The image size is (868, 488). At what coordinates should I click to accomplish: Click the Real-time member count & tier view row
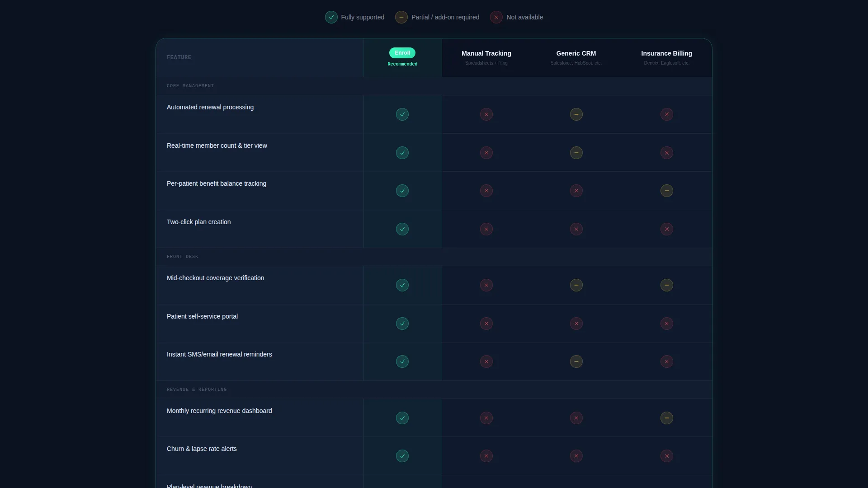434,153
